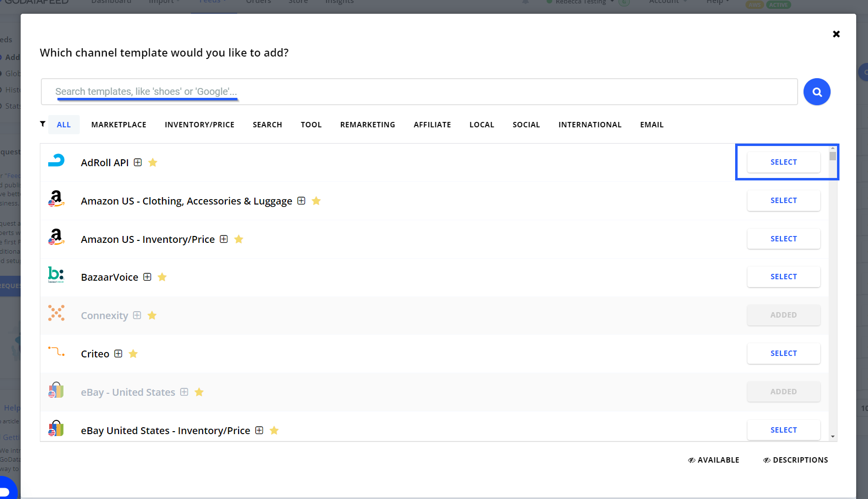
Task: Click the eBay United States Inventory/Price logo
Action: [x=56, y=428]
